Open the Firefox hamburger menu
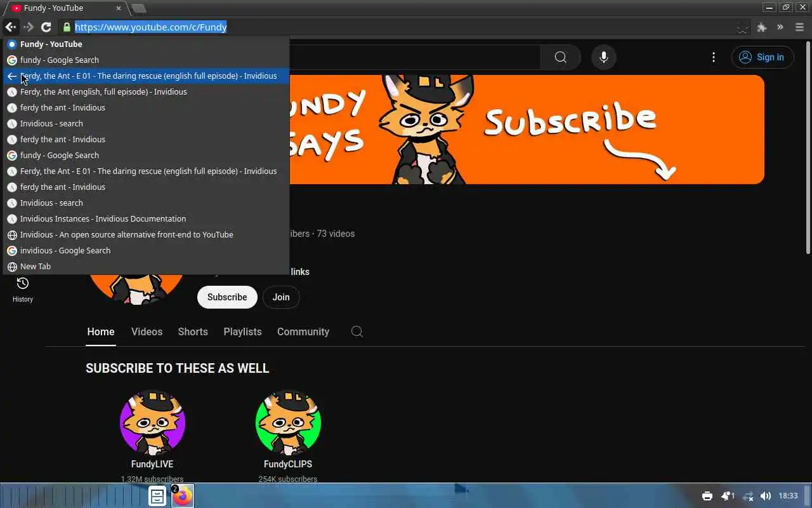 [x=799, y=27]
